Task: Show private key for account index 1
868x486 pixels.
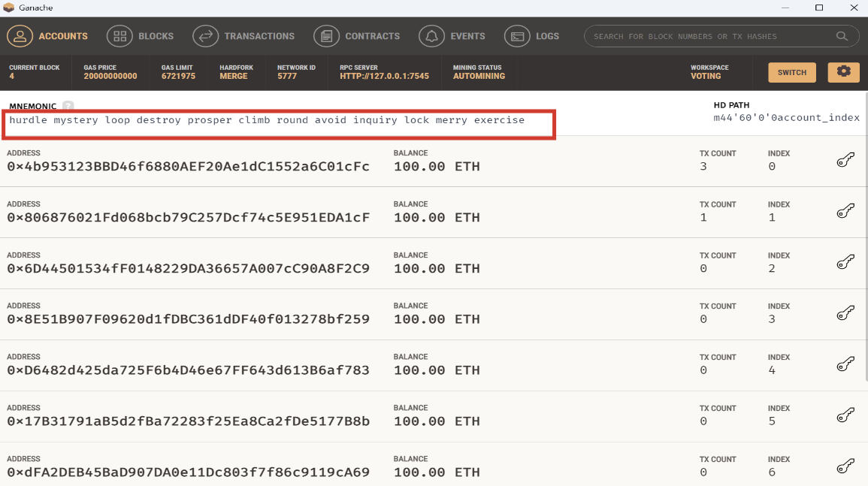Action: point(845,211)
